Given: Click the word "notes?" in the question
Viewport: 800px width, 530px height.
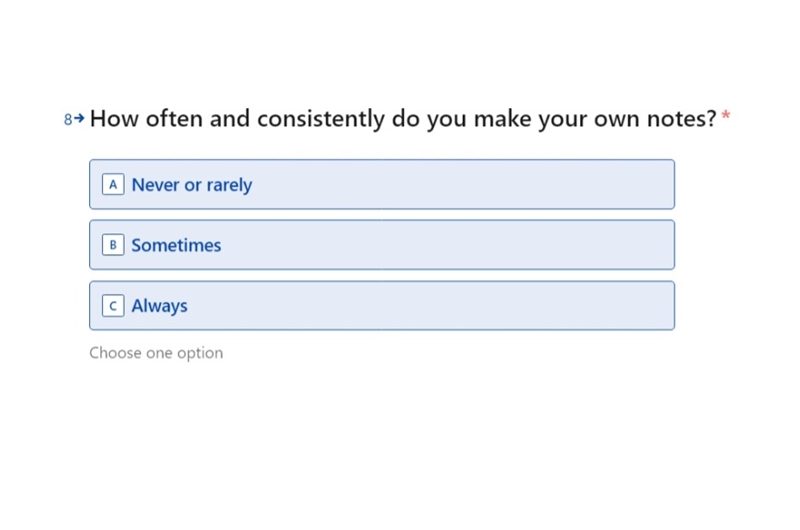Looking at the screenshot, I should pyautogui.click(x=682, y=119).
